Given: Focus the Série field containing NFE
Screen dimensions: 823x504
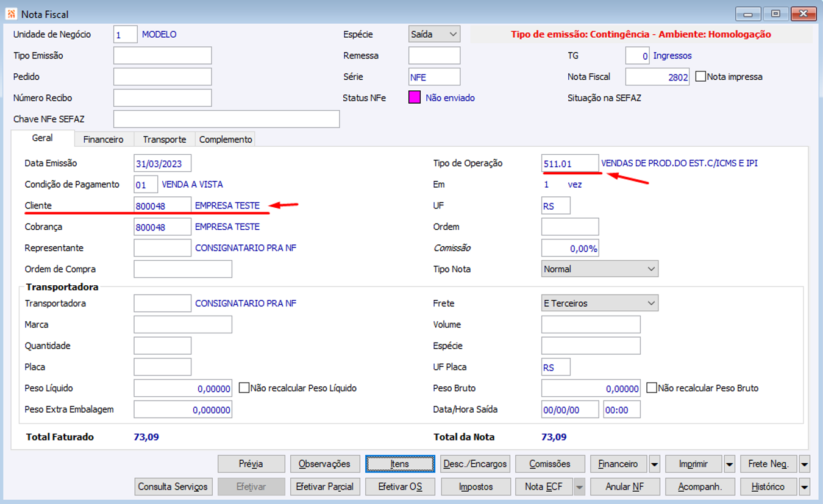Looking at the screenshot, I should 434,77.
